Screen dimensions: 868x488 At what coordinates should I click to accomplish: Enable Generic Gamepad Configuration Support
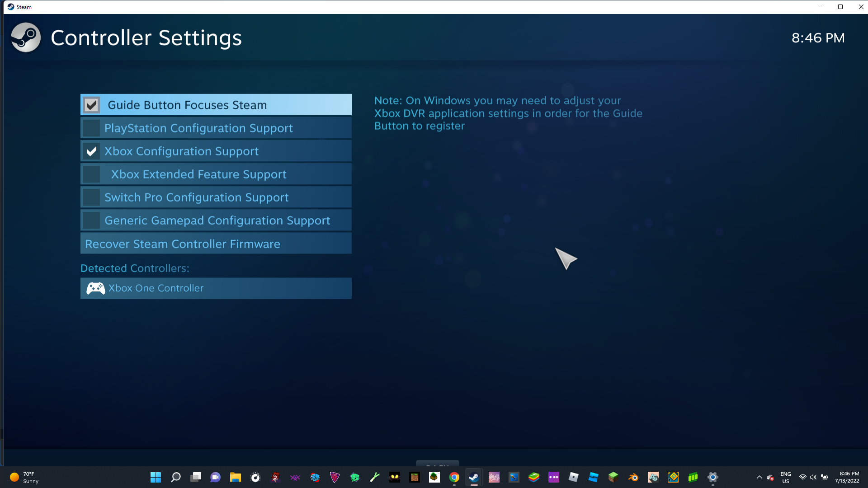click(x=91, y=221)
